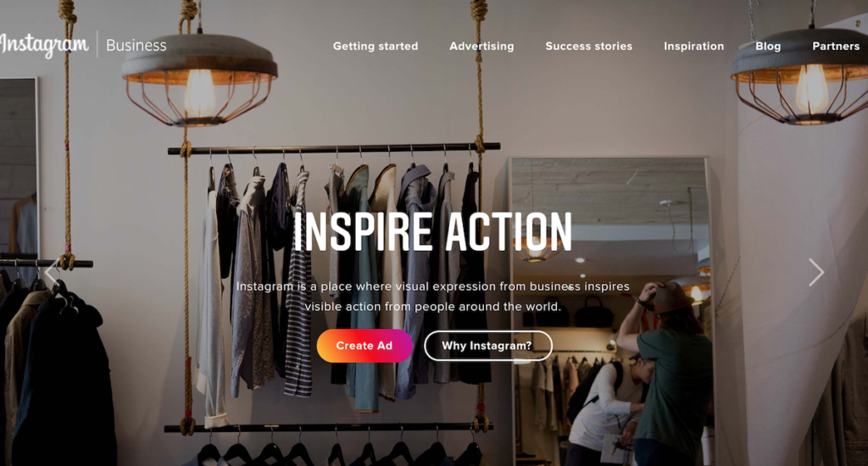The height and width of the screenshot is (466, 868).
Task: Click the gradient Create Ad button
Action: point(364,346)
